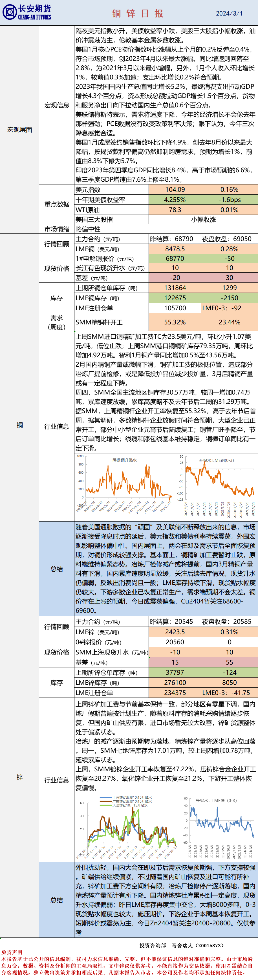The width and height of the screenshot is (258, 980).
Task: Click the 长安期货 Chang-An Futures logo
Action: pos(27,12)
